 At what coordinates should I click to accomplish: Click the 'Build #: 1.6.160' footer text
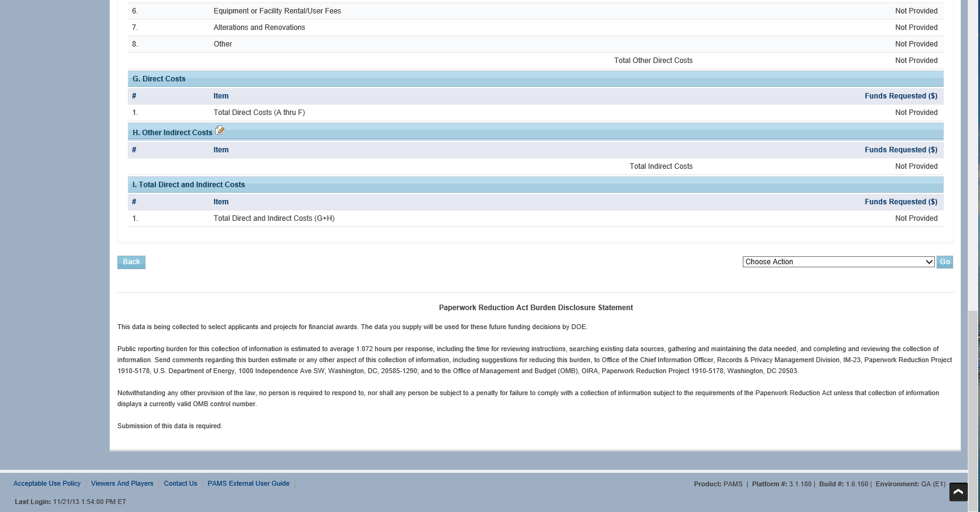click(844, 484)
